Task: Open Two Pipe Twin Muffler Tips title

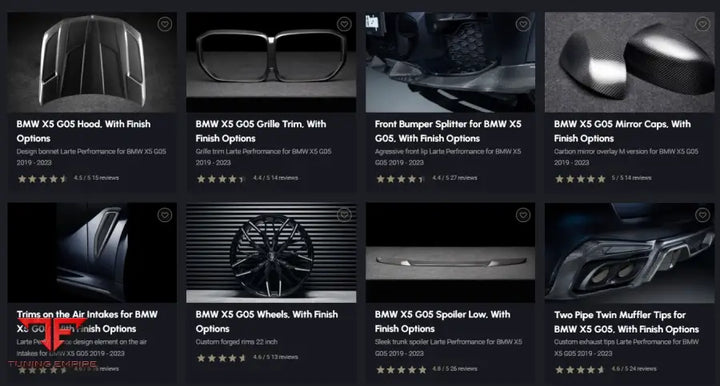Action: coord(626,322)
